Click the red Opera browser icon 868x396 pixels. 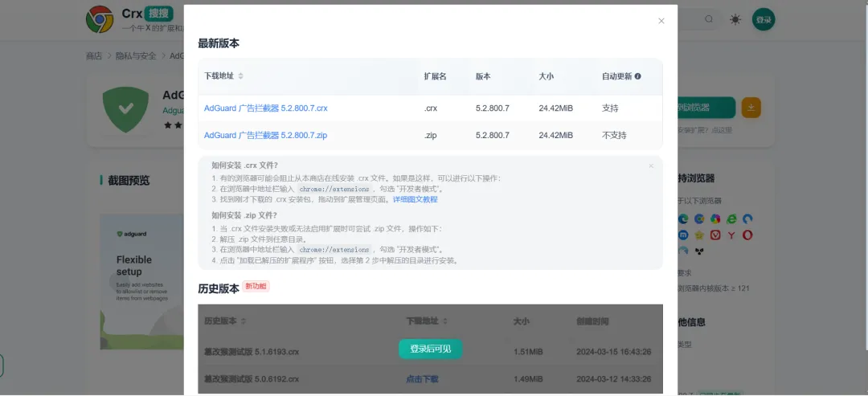(x=747, y=235)
